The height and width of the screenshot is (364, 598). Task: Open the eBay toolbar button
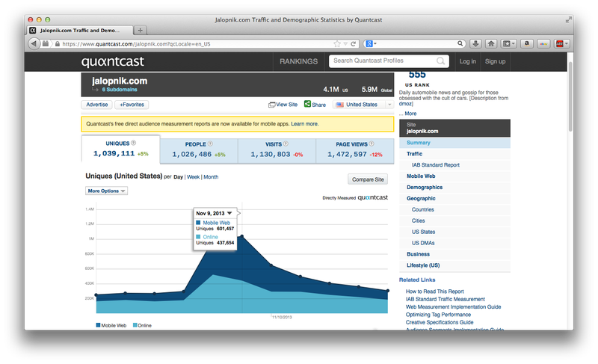543,44
